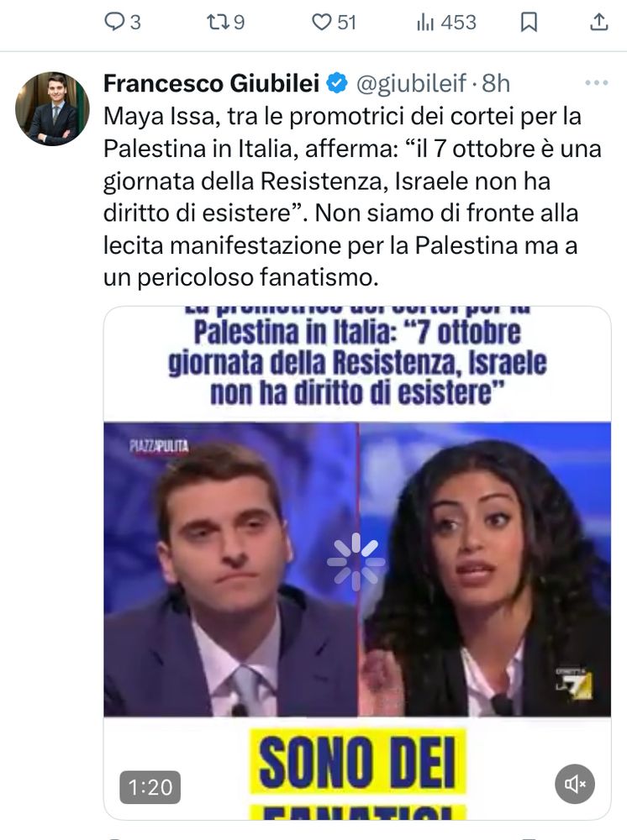The image size is (627, 840).
Task: Retweet using the arrows icon
Action: pyautogui.click(x=217, y=22)
